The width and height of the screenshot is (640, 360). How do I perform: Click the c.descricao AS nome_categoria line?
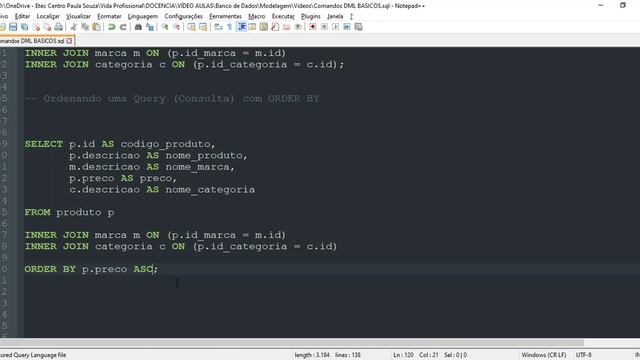tap(162, 190)
